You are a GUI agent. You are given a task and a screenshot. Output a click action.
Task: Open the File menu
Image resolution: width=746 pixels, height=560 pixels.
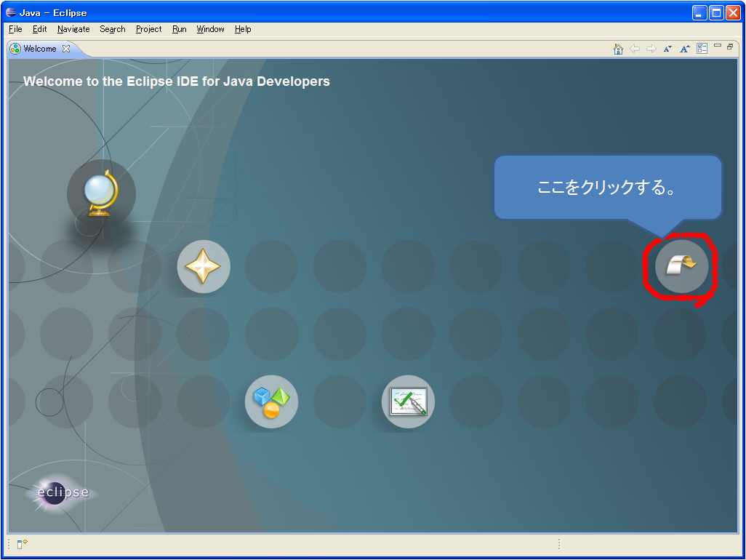pyautogui.click(x=15, y=29)
